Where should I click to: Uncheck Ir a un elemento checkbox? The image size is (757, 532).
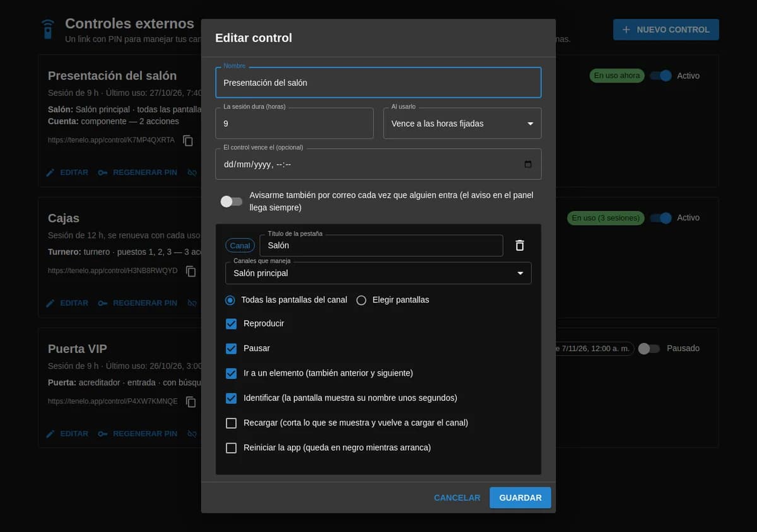[x=231, y=374]
